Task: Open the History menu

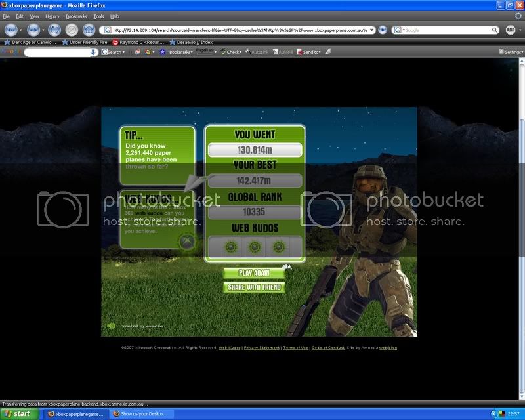Action: [x=52, y=16]
